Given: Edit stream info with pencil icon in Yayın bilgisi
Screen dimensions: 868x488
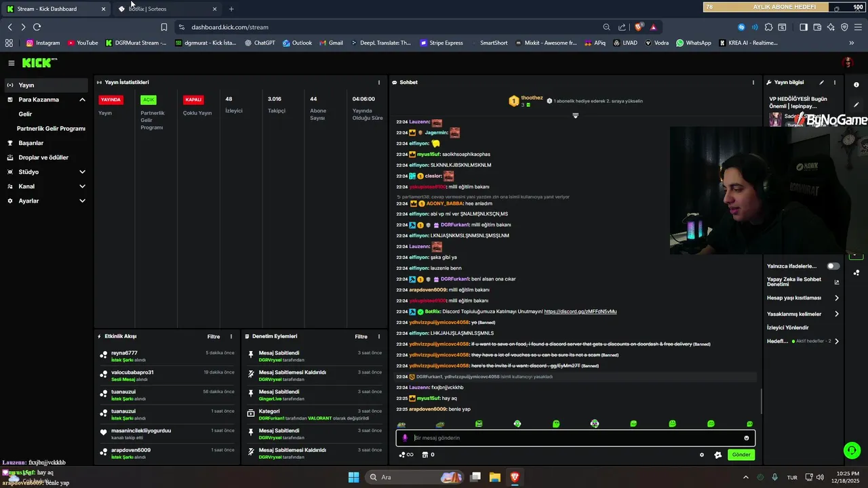Looking at the screenshot, I should (x=822, y=83).
